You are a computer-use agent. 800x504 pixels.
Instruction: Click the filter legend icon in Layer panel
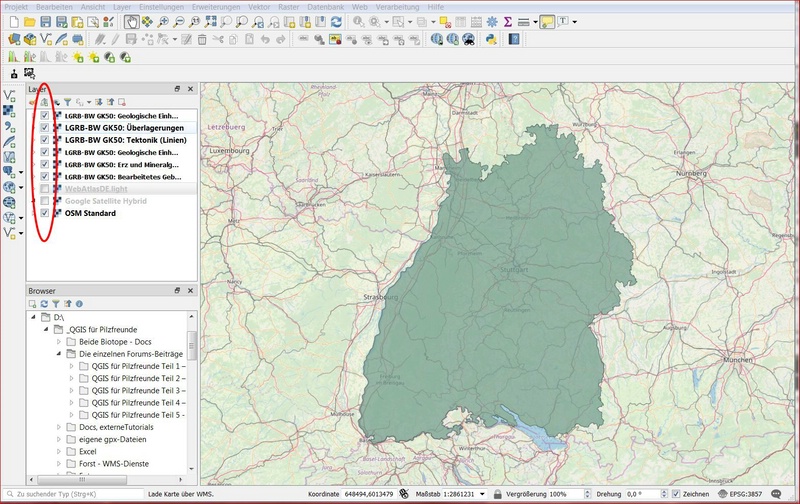(x=68, y=102)
